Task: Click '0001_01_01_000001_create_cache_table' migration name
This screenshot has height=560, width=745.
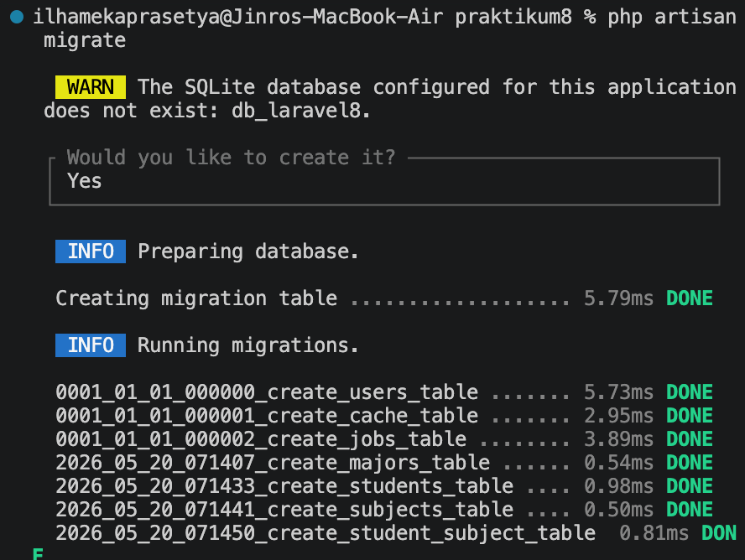Action: tap(267, 416)
